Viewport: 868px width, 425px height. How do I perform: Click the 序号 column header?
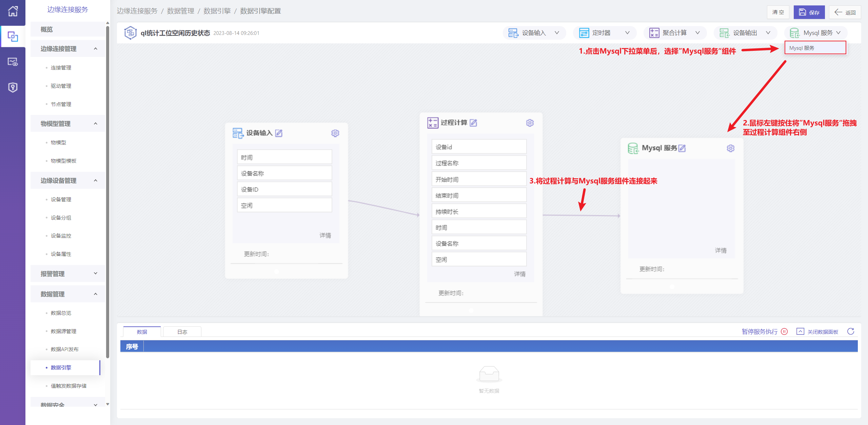(132, 347)
